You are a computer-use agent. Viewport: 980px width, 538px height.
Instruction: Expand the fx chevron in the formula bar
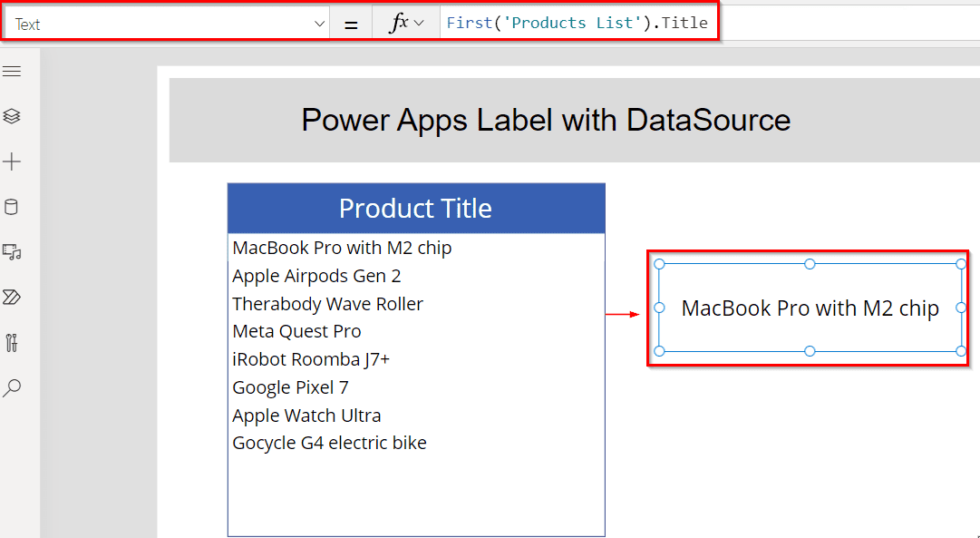(418, 22)
